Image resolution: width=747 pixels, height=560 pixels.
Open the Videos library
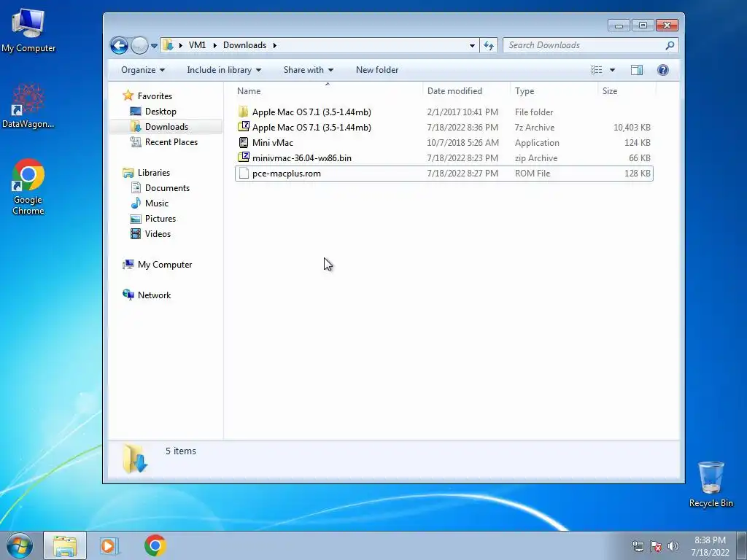coord(158,234)
